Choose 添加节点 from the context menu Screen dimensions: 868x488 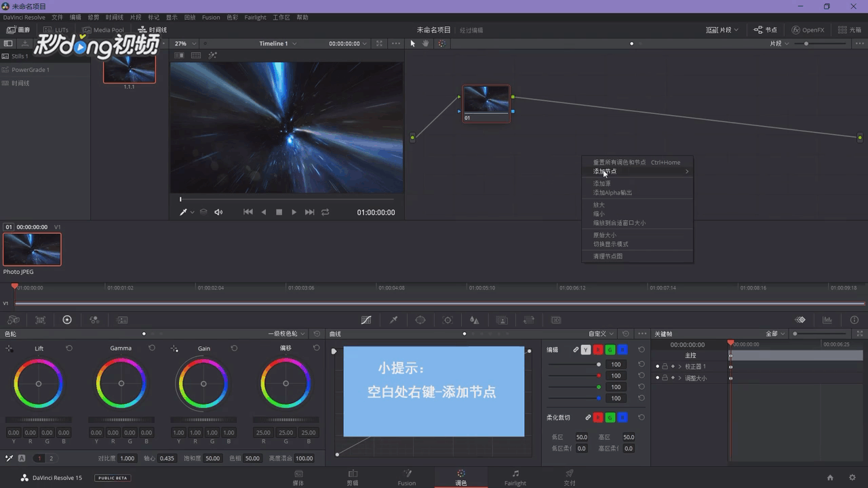pos(637,171)
